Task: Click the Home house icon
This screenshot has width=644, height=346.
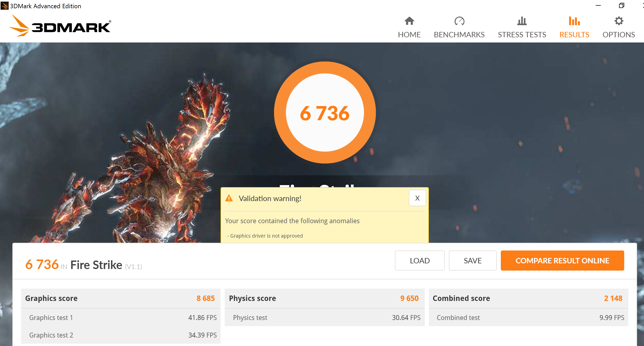Action: click(x=409, y=21)
